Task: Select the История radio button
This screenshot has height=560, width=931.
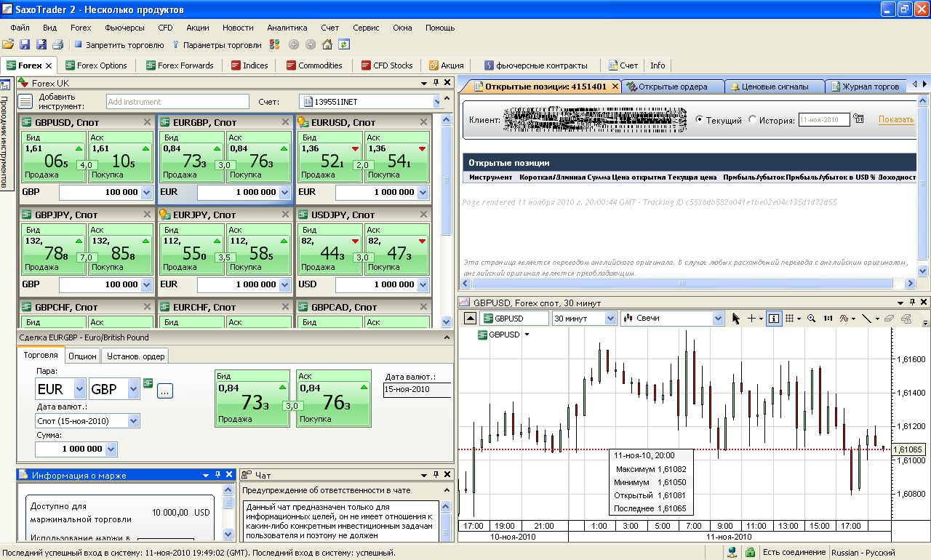Action: (753, 120)
